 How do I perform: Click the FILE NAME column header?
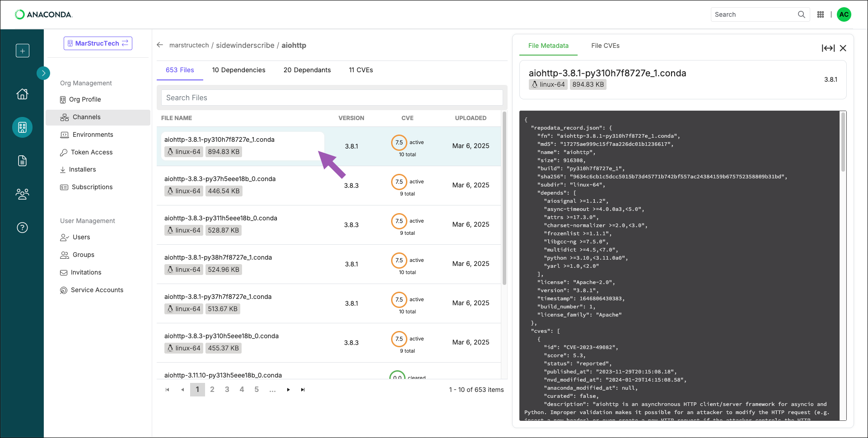177,118
